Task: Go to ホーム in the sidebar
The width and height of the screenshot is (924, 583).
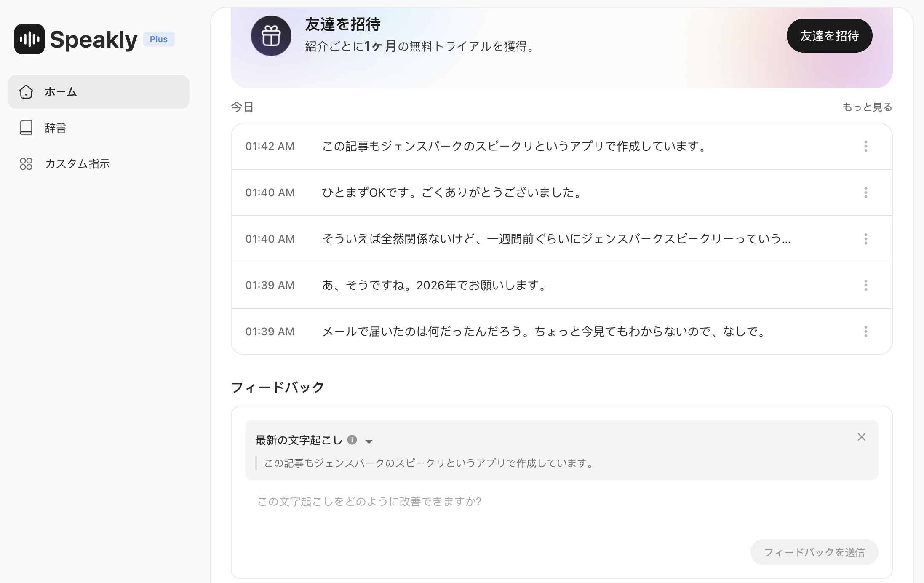Action: [x=99, y=92]
